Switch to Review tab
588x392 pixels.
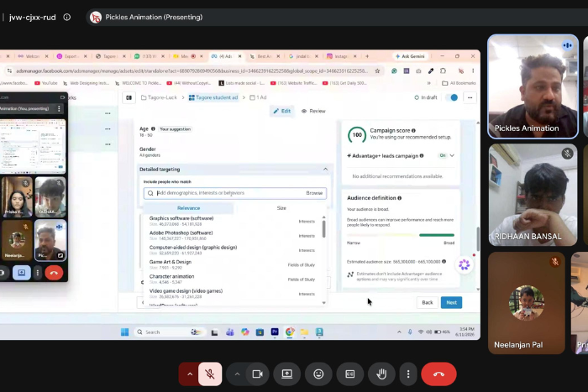[x=313, y=111]
